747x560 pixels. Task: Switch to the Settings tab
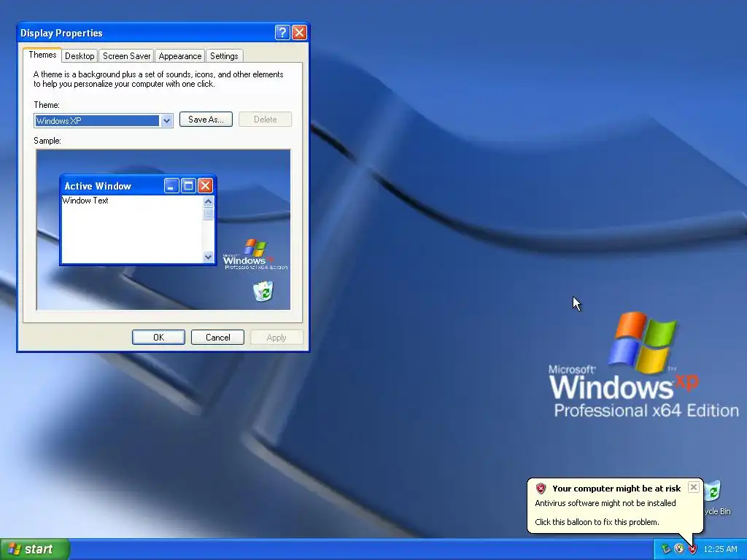coord(224,56)
